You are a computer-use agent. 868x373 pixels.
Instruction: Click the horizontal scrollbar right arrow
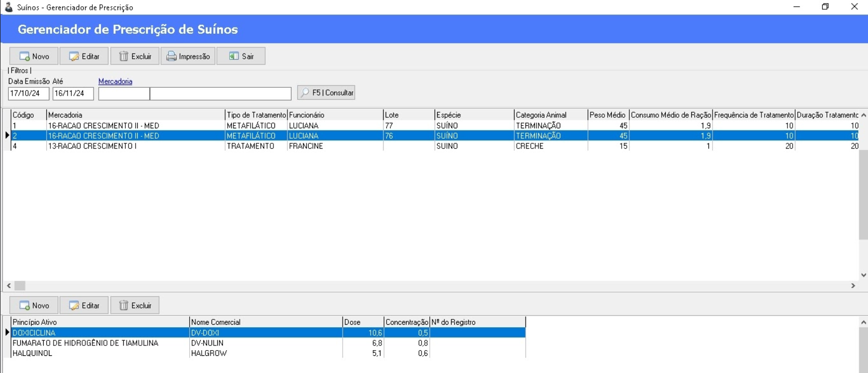coord(853,286)
